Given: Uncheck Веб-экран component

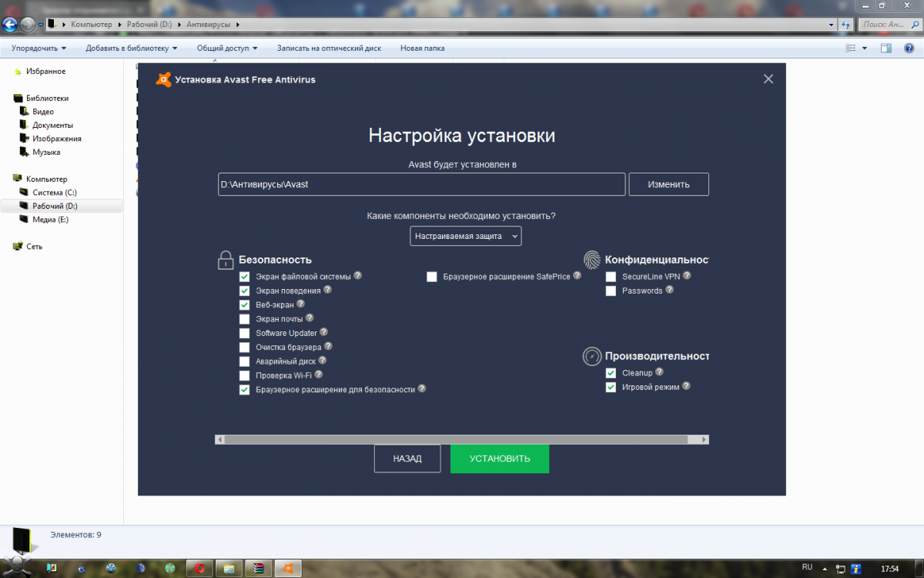Looking at the screenshot, I should tap(244, 305).
